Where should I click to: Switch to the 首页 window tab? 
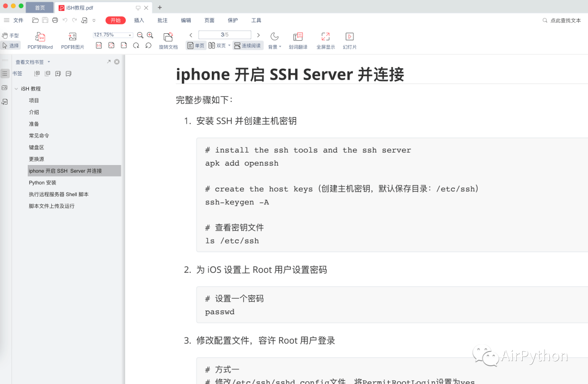(x=40, y=8)
